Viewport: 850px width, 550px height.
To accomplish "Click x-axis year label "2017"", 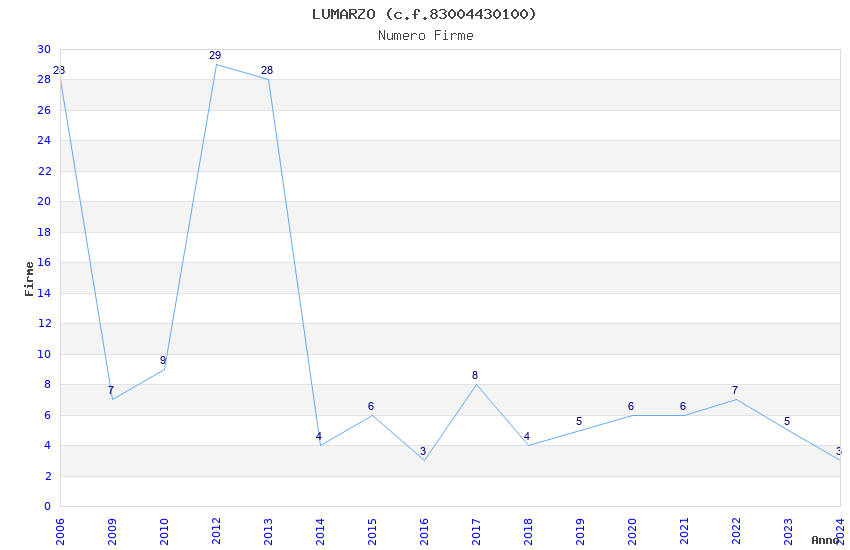I will click(x=476, y=531).
